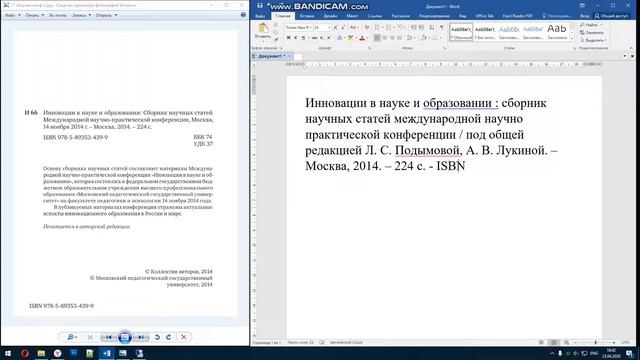640x360 pixels.
Task: Select the large Aab Заголовок title style
Action: coord(557,32)
